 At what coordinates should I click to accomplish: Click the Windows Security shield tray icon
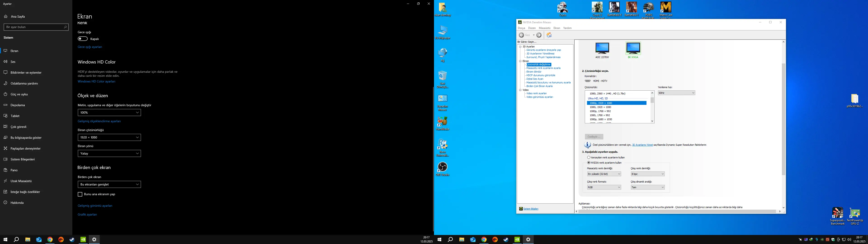pyautogui.click(x=833, y=240)
